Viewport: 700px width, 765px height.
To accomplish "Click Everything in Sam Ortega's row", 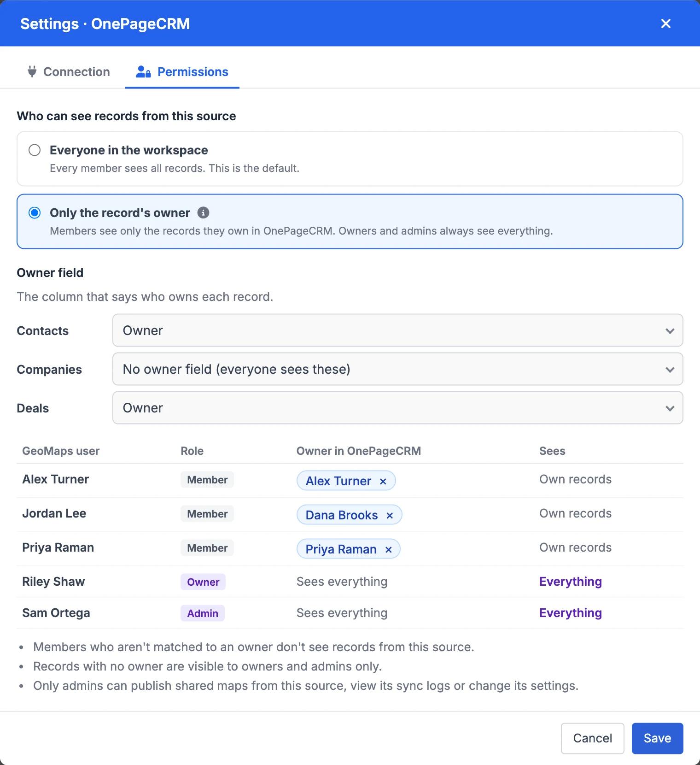I will [571, 613].
